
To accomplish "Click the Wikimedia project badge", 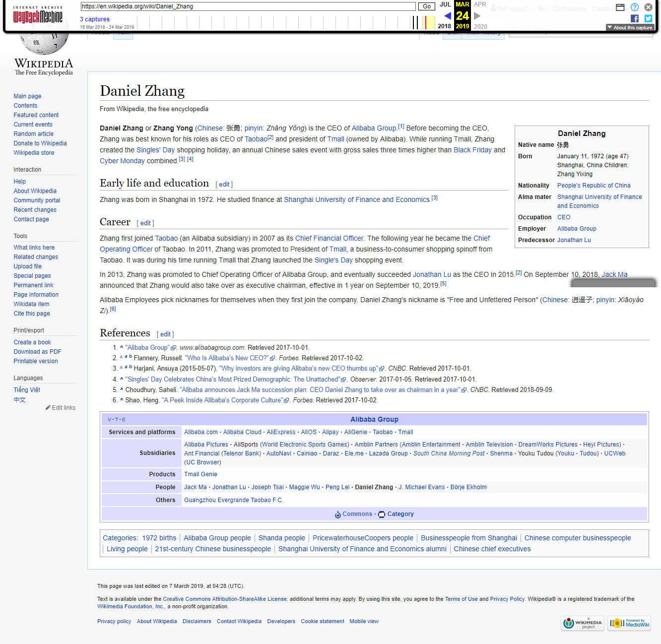I will point(583,623).
